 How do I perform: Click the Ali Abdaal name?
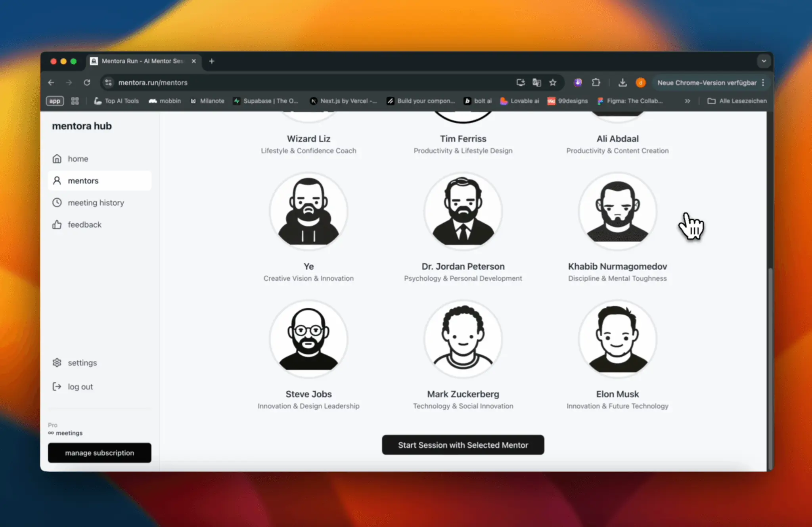click(618, 139)
